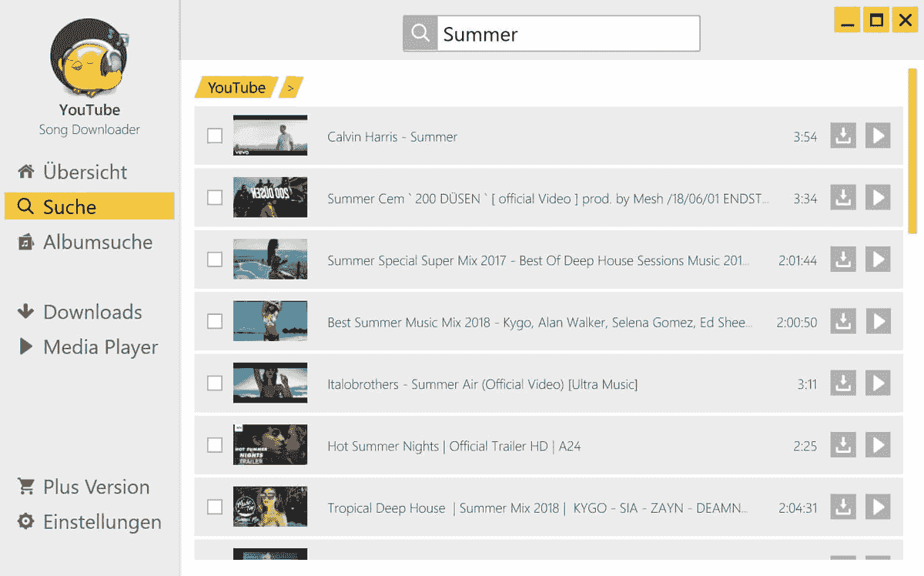The width and height of the screenshot is (924, 576).
Task: Select the Calvin Harris - Summer checkbox
Action: [x=215, y=136]
